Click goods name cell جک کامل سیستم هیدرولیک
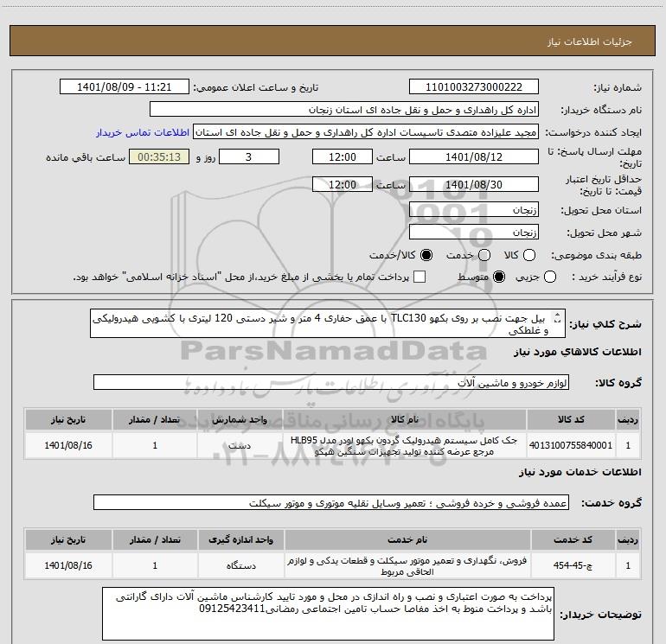 pyautogui.click(x=405, y=445)
